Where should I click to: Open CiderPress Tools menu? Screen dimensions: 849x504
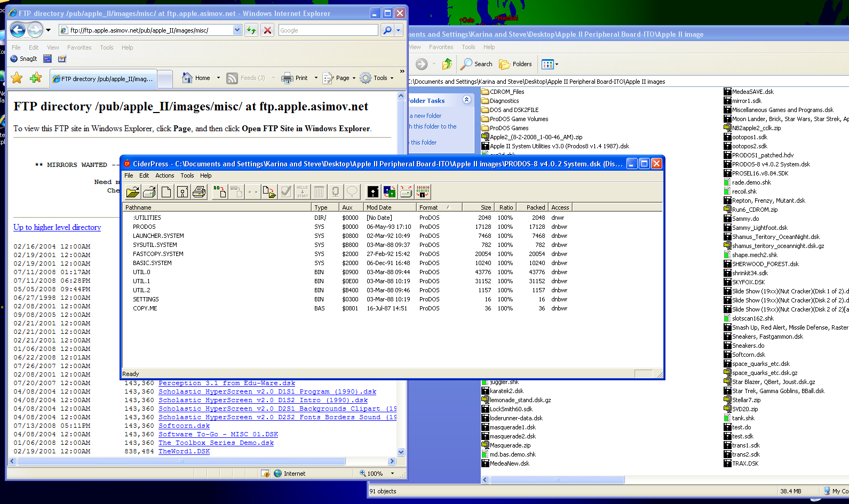point(187,175)
